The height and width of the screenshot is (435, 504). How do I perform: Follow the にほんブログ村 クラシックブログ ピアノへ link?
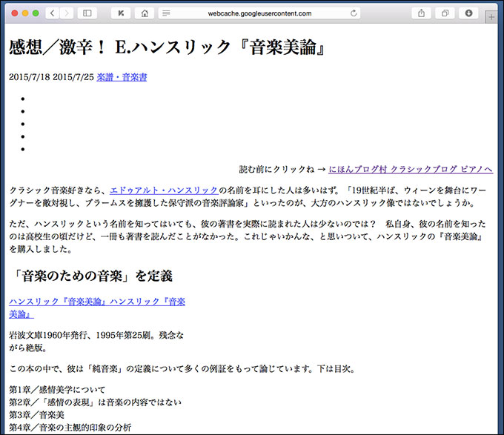pyautogui.click(x=411, y=169)
